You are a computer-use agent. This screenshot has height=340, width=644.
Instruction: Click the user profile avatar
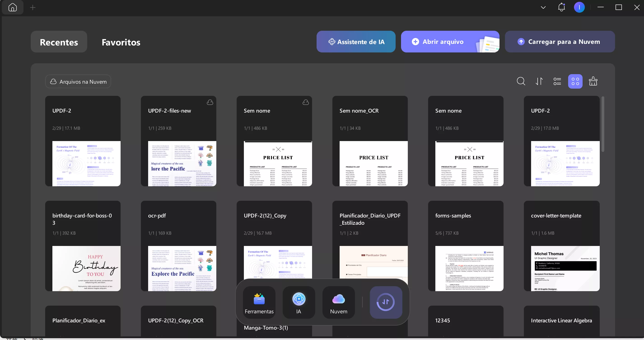pyautogui.click(x=579, y=7)
